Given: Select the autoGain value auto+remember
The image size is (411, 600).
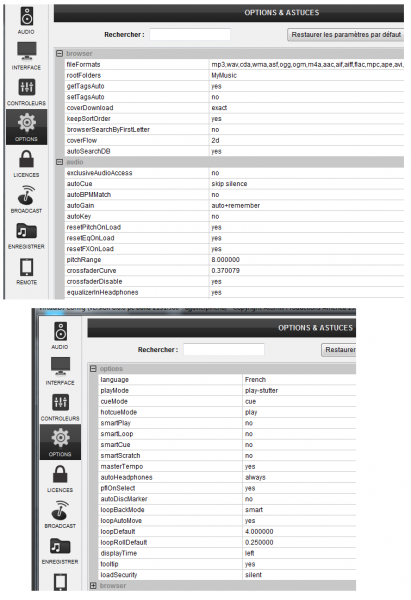Looking at the screenshot, I should click(236, 205).
